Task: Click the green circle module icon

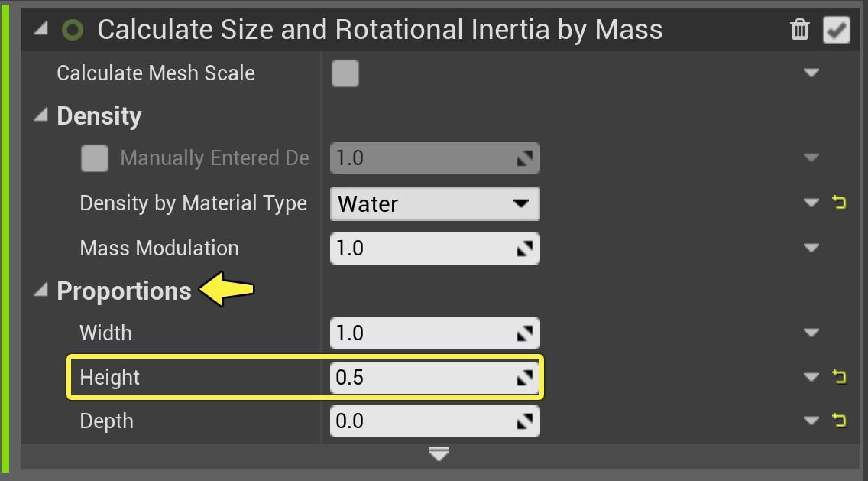Action: pyautogui.click(x=73, y=30)
